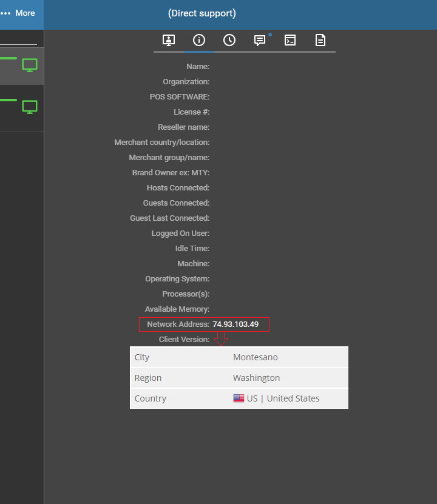The height and width of the screenshot is (504, 437).
Task: Click the Client Version label
Action: [185, 340]
